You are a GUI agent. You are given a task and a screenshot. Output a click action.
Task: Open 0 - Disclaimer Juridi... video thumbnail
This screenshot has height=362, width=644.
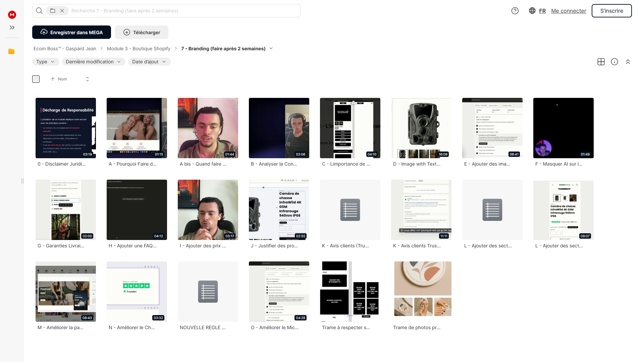(66, 128)
